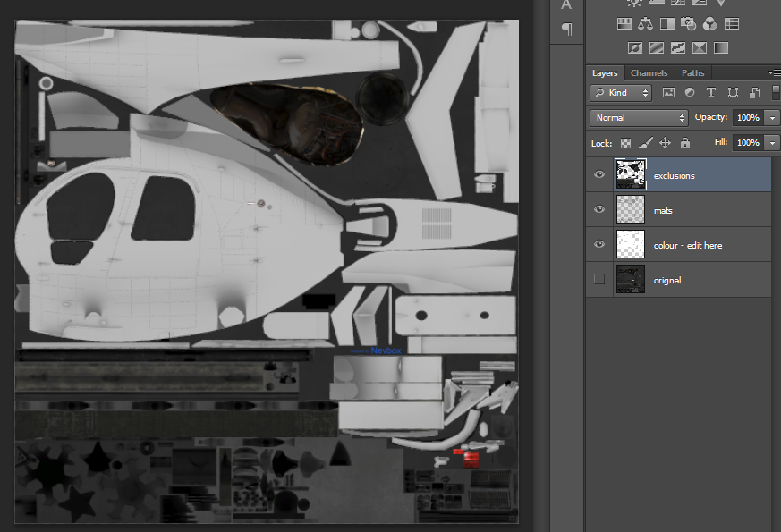Viewport: 781px width, 532px height.
Task: Add a Photo Filter adjustment
Action: 689,24
